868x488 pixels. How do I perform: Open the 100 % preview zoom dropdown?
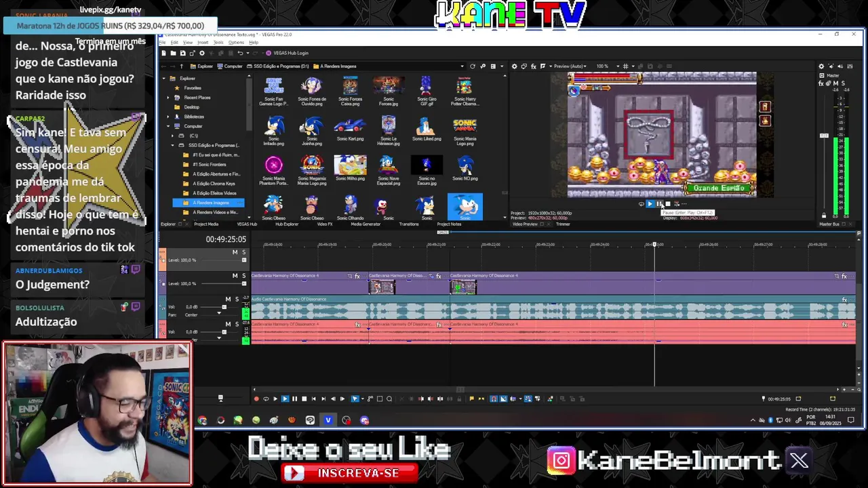(618, 66)
